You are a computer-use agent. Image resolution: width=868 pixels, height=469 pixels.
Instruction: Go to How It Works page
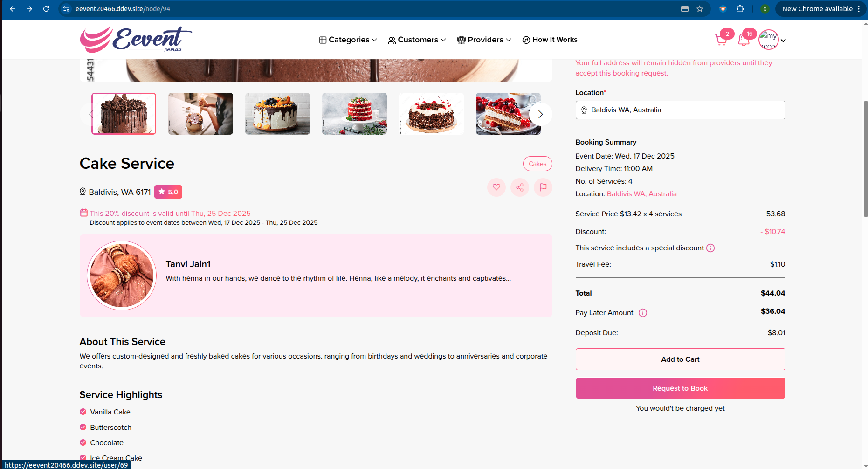550,40
